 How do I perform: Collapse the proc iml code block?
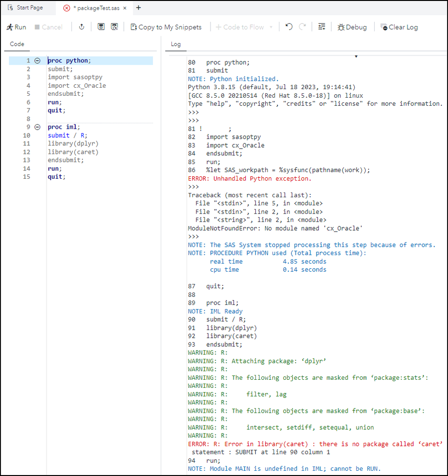[38, 127]
